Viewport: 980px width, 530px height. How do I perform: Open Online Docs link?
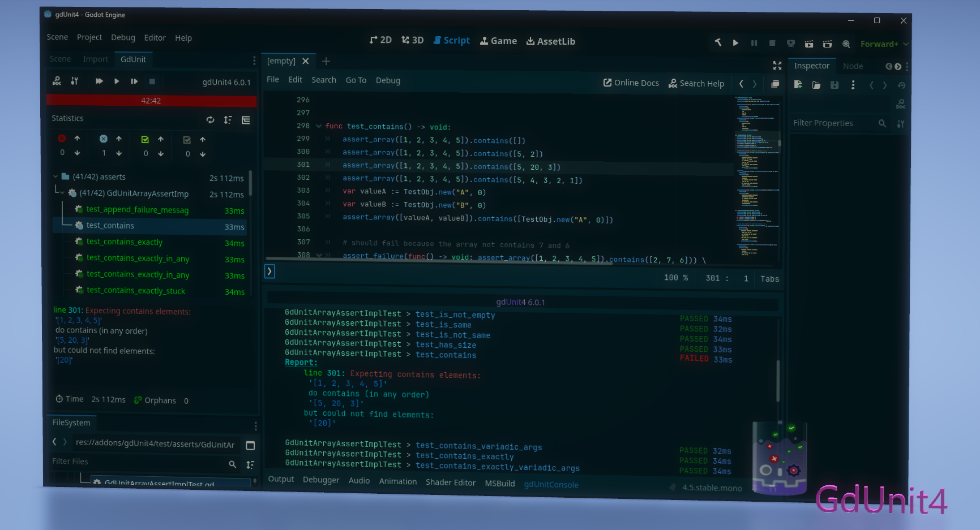click(x=631, y=83)
